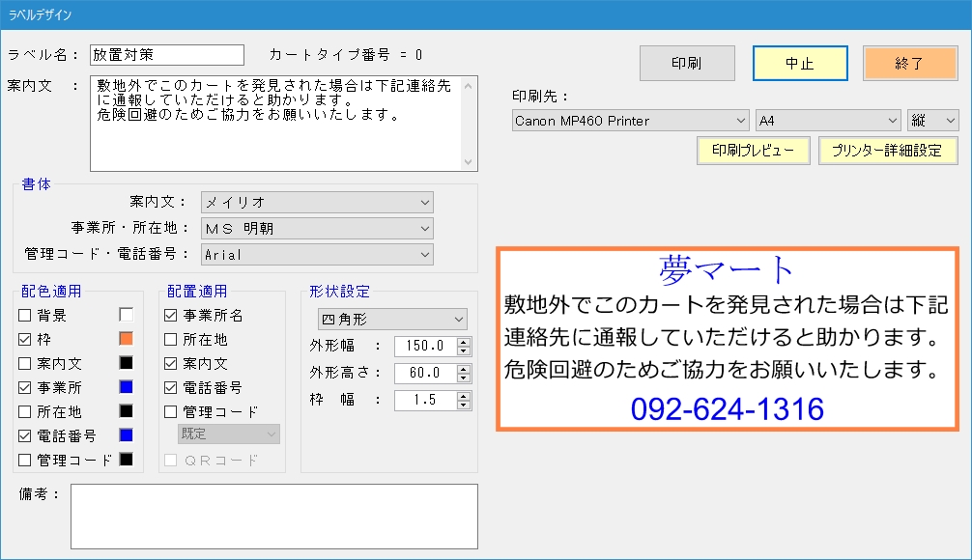Click the 備考 text box

(274, 517)
